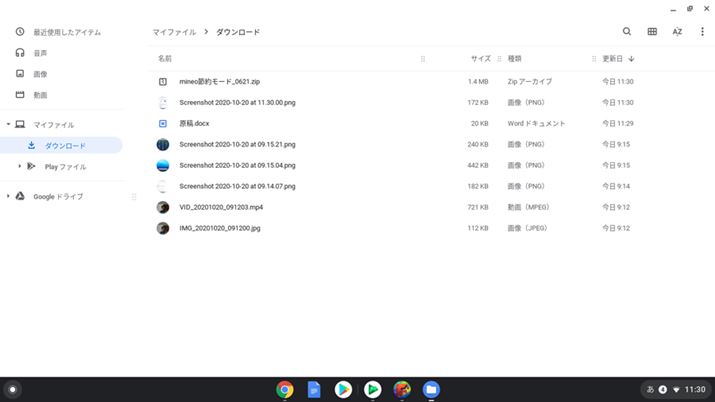The image size is (715, 402).
Task: Select VID_20201020_091203.mp4 video thumbnail
Action: [163, 207]
